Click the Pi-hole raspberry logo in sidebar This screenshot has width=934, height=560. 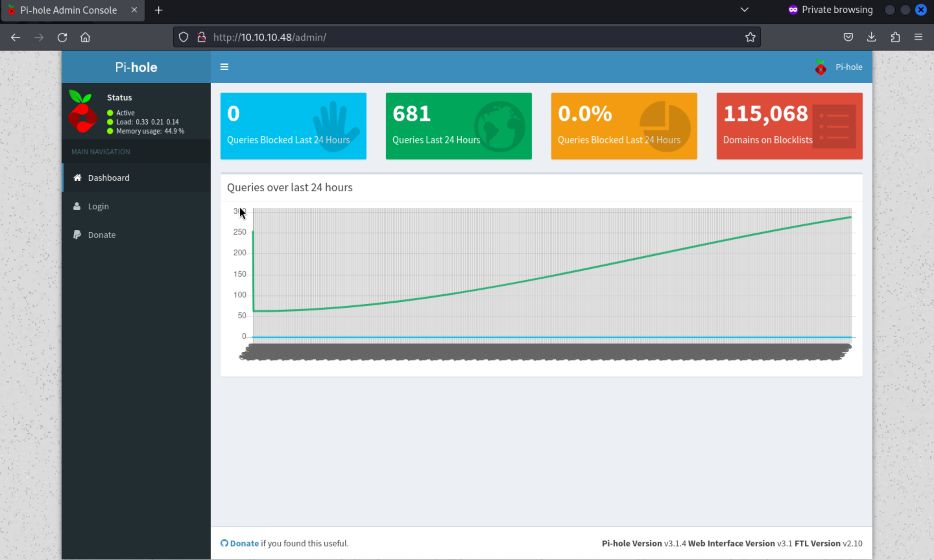coord(83,112)
